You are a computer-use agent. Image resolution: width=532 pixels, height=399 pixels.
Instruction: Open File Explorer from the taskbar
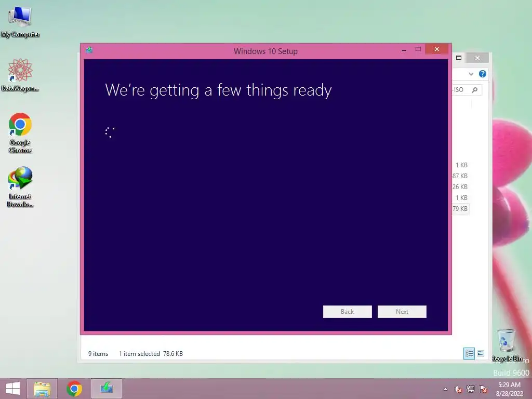pos(42,389)
